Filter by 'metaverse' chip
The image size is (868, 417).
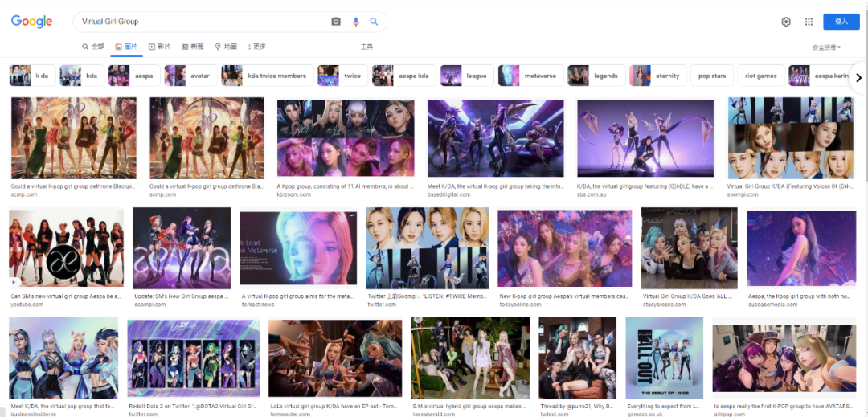[531, 76]
